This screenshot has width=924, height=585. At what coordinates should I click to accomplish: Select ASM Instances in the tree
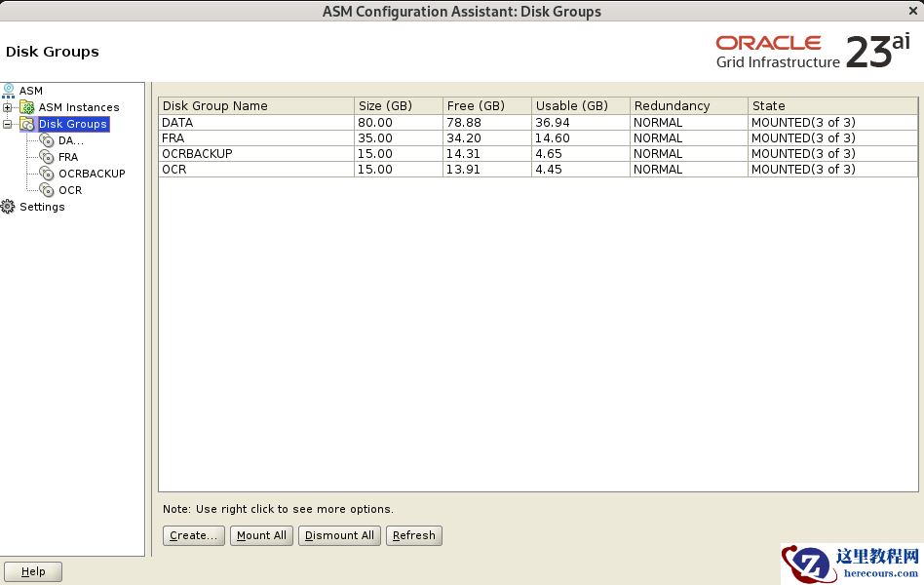tap(79, 107)
